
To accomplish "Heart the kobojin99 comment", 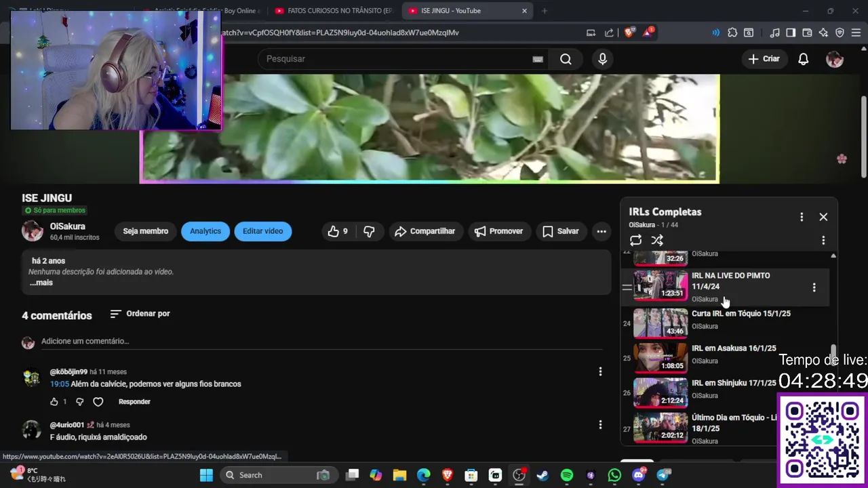I will pos(98,402).
